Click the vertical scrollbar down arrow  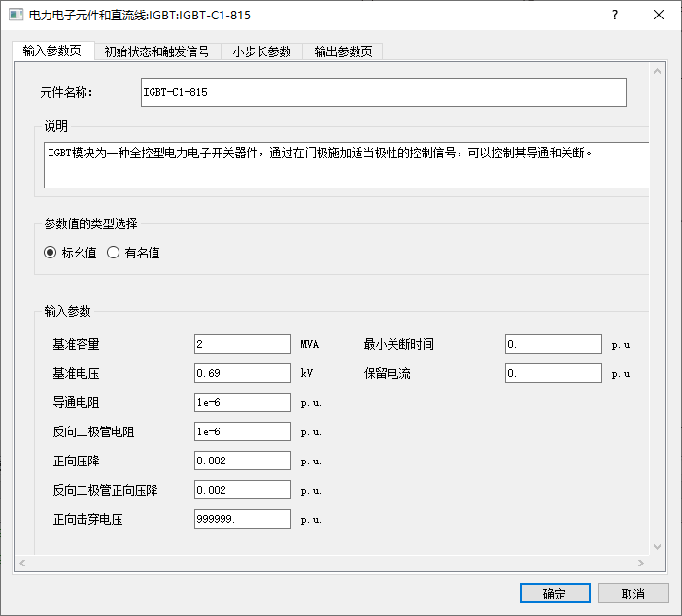[657, 547]
